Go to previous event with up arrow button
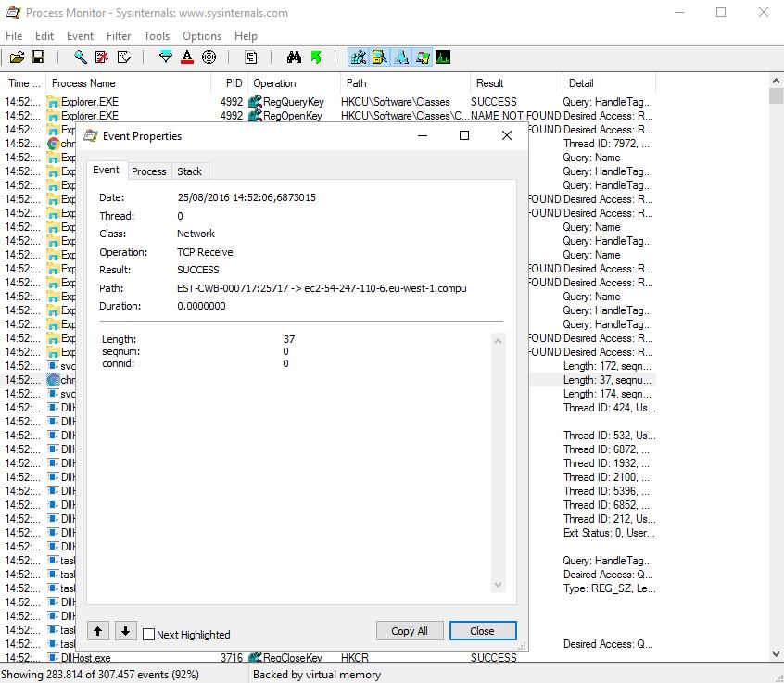 click(98, 631)
